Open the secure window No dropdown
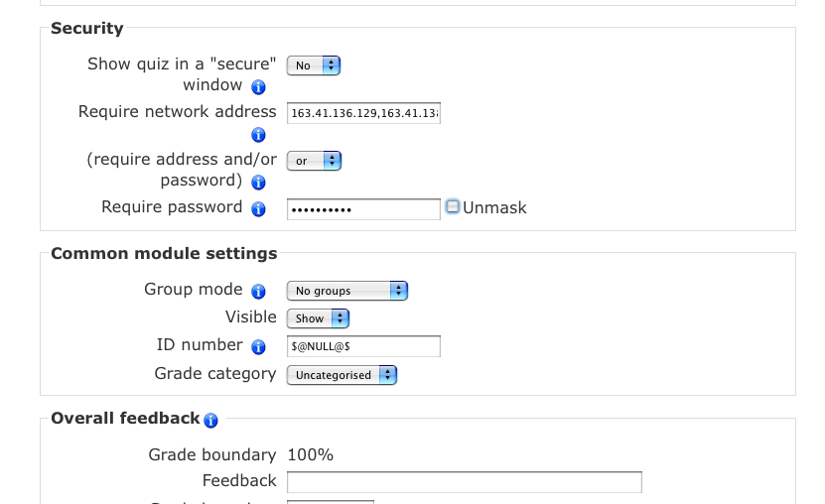The width and height of the screenshot is (825, 504). click(314, 65)
